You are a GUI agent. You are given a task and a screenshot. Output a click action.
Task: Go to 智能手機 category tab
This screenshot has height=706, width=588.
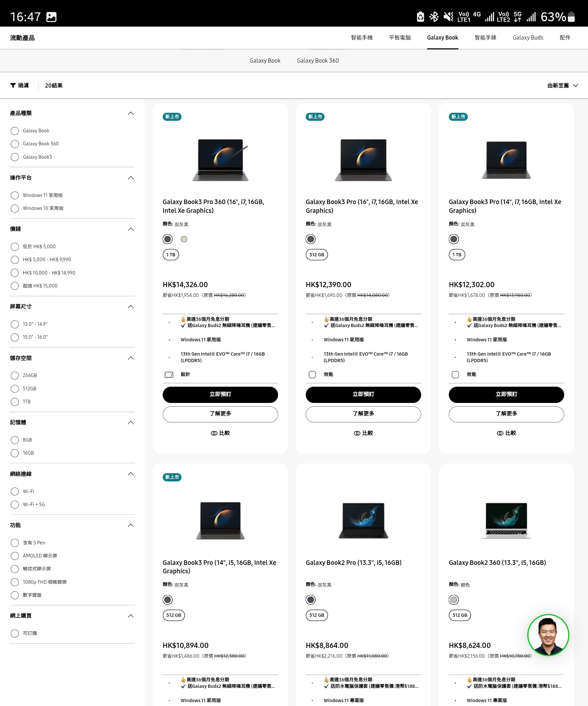362,38
